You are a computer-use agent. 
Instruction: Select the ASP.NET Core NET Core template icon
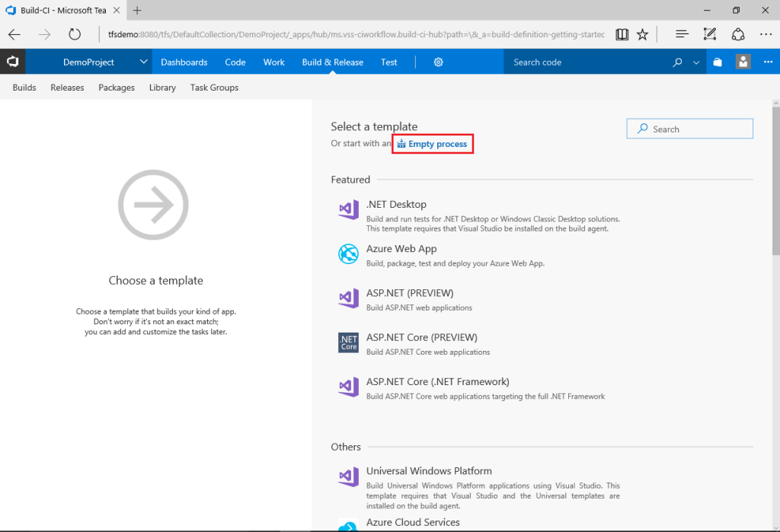(348, 342)
